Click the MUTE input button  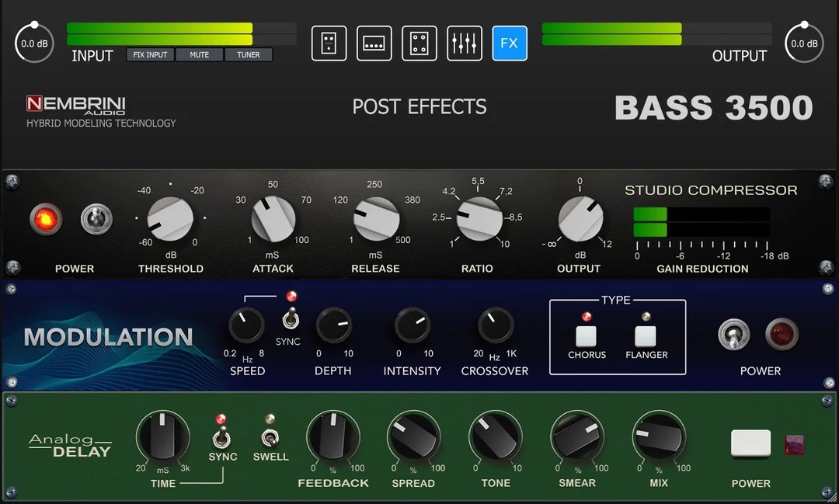click(x=200, y=54)
